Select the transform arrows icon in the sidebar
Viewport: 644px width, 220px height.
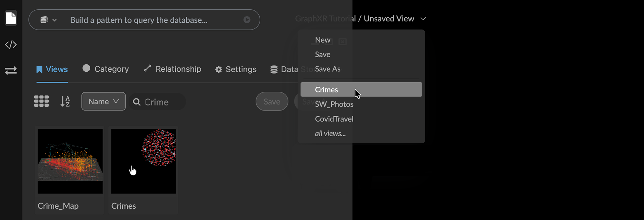click(x=11, y=71)
